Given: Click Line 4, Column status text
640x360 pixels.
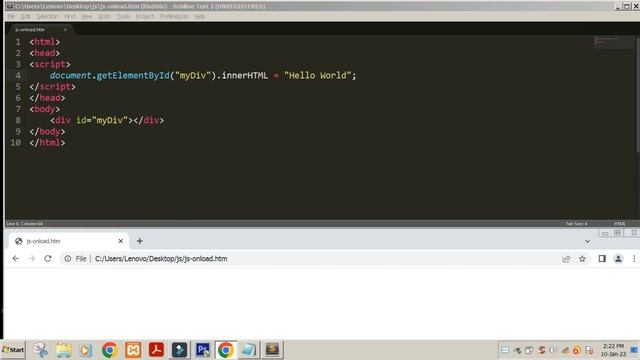Looking at the screenshot, I should (25, 224).
